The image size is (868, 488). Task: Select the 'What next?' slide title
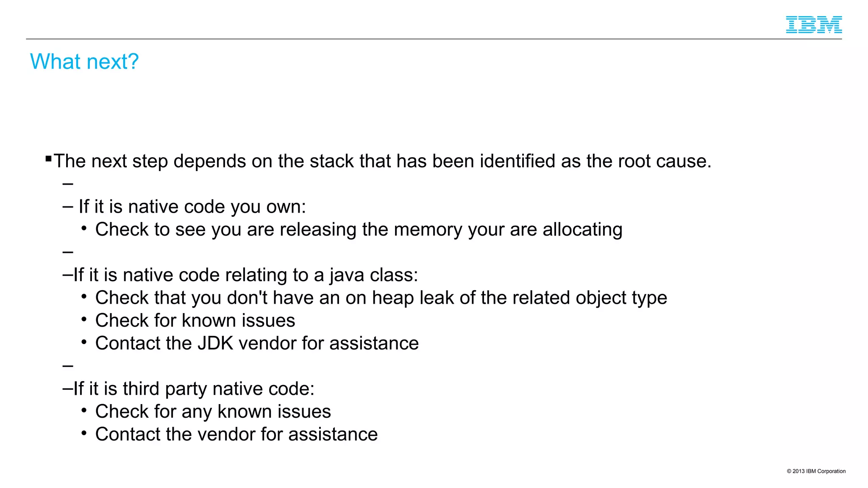click(84, 61)
